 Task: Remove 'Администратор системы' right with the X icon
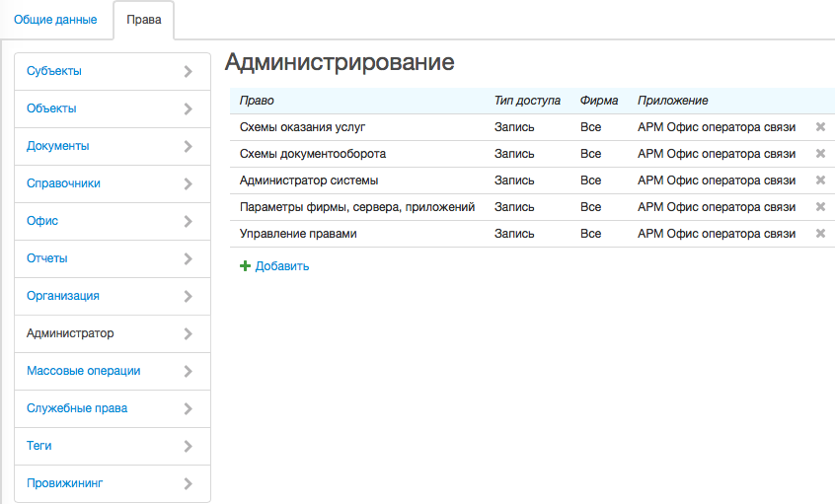pos(820,180)
